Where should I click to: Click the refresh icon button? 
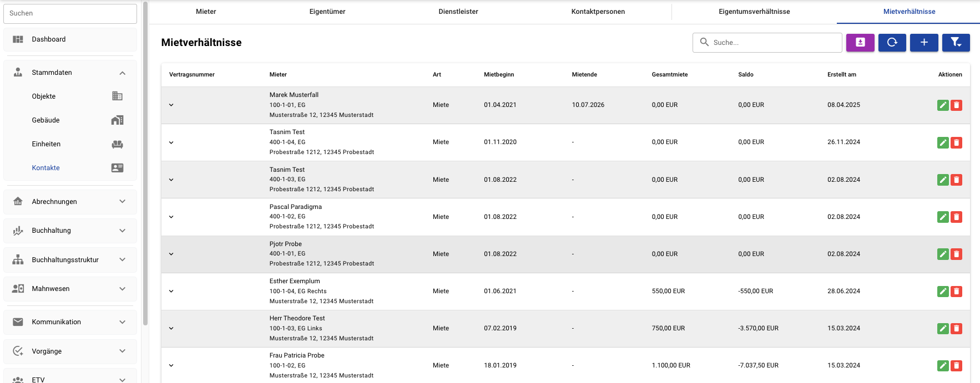[892, 43]
